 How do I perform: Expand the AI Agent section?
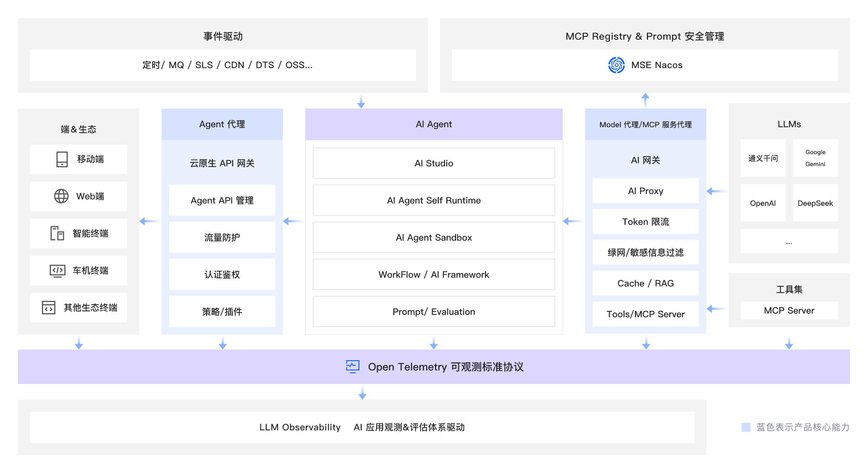(433, 124)
